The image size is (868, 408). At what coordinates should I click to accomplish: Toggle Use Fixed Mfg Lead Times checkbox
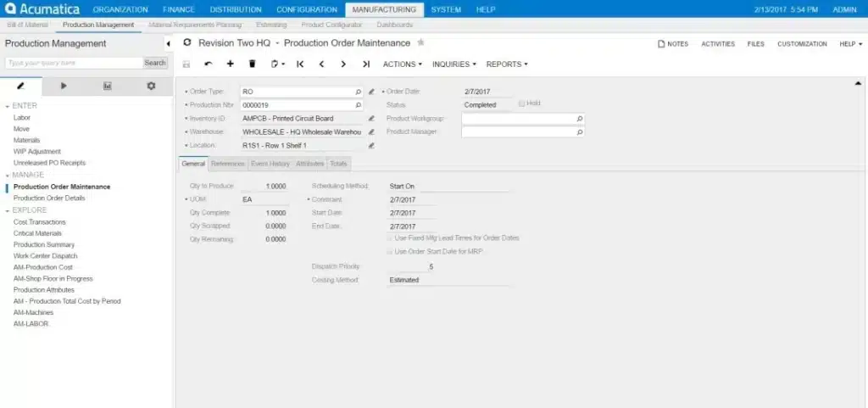(389, 238)
